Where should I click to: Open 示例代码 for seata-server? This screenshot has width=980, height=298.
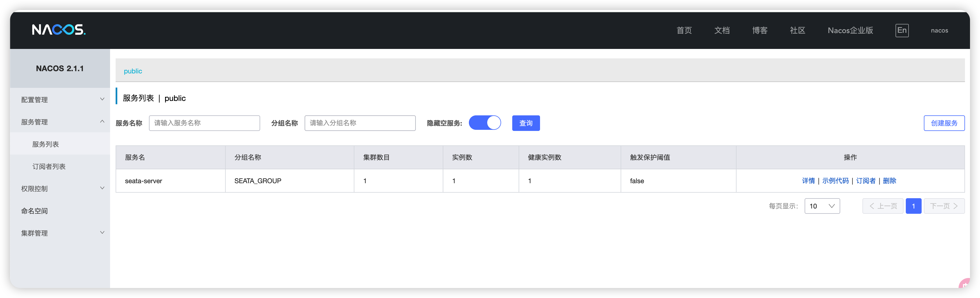point(835,181)
